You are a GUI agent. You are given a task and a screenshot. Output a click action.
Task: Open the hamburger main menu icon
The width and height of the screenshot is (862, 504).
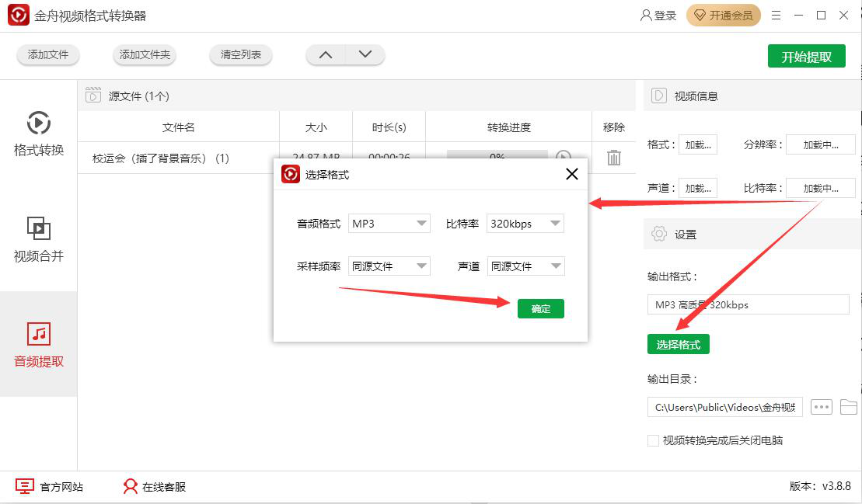[776, 16]
